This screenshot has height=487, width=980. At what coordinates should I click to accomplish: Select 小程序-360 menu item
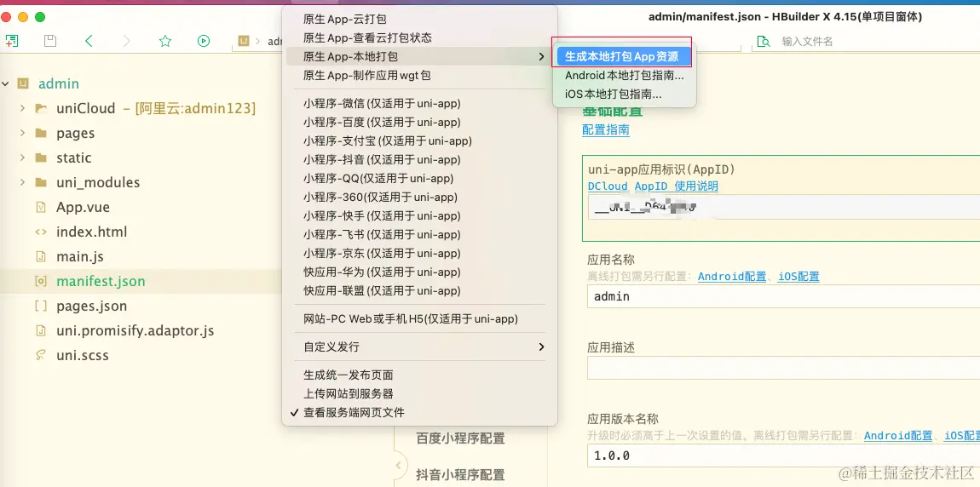[419, 197]
